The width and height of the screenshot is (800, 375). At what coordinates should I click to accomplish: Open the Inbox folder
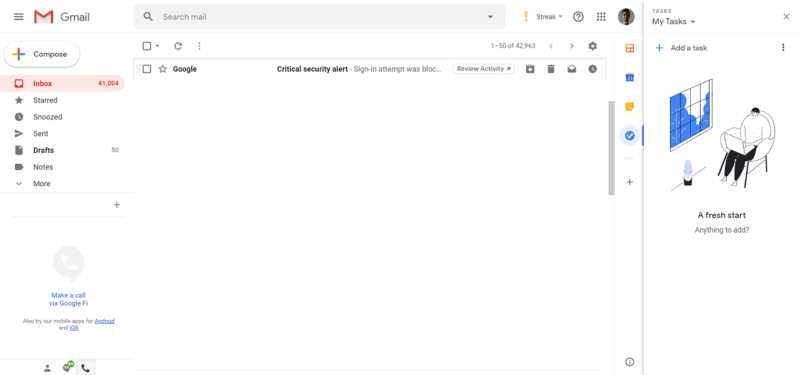point(62,84)
